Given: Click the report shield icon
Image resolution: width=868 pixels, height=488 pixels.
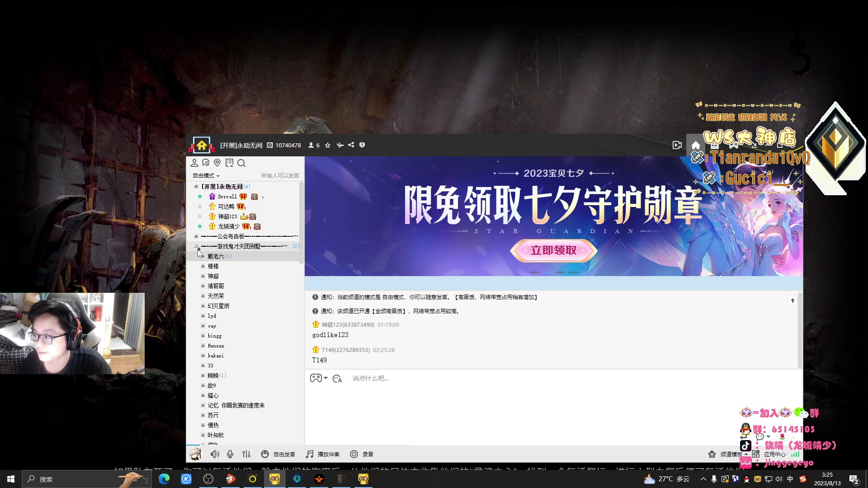Looking at the screenshot, I should (x=362, y=145).
